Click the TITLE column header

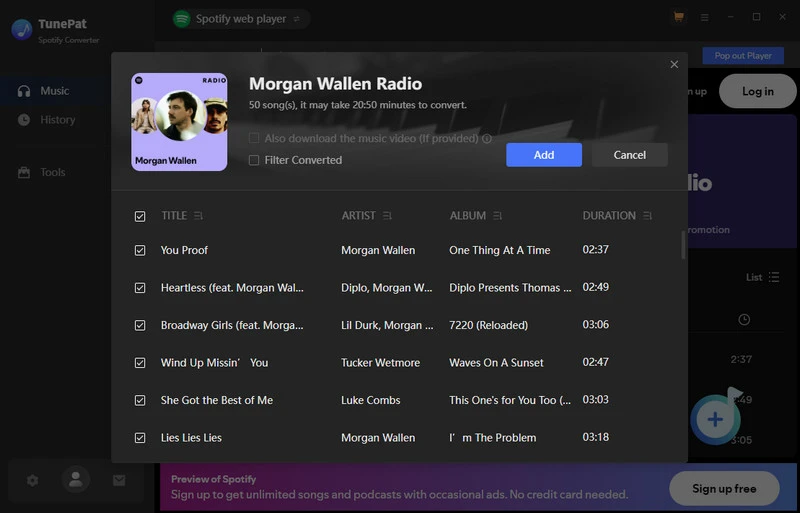(174, 216)
